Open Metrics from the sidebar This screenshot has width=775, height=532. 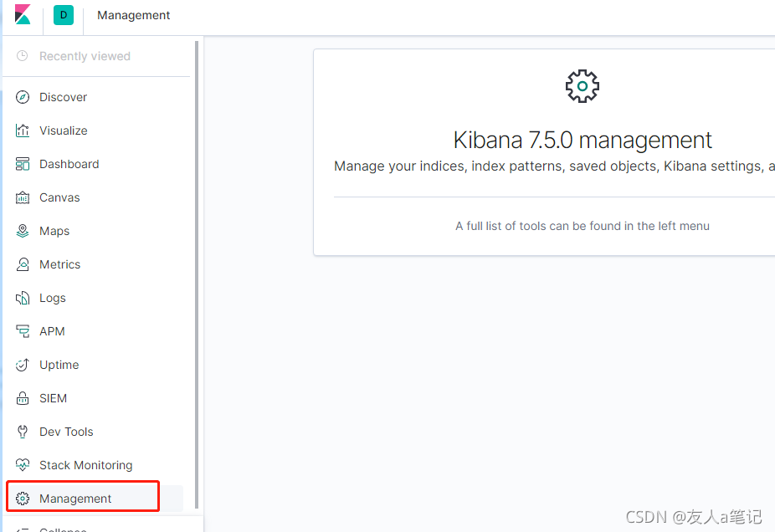(59, 264)
